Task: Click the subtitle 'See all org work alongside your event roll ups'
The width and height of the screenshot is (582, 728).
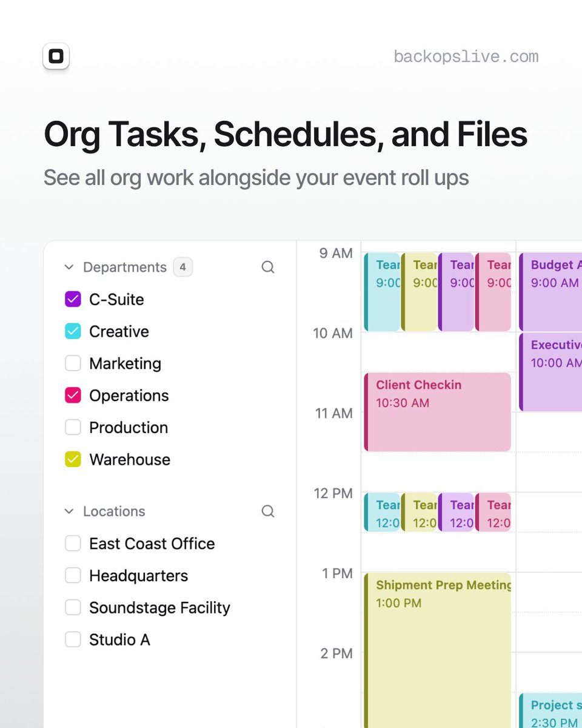Action: [256, 178]
